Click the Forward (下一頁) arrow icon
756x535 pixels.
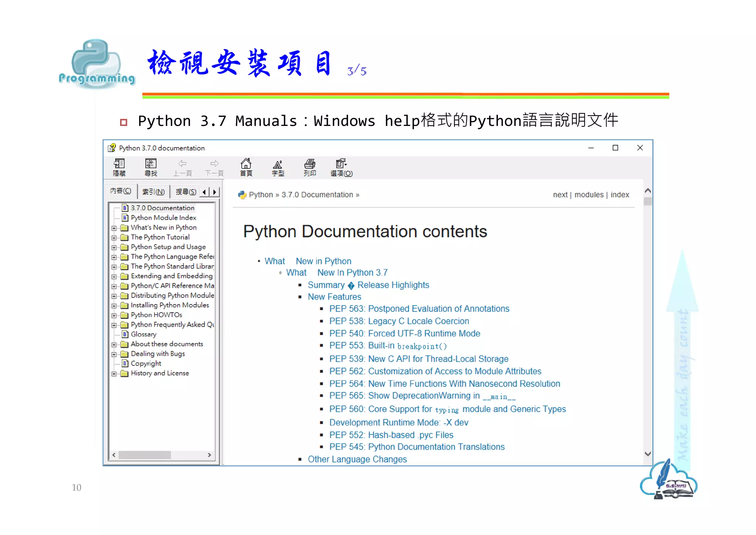point(214,163)
